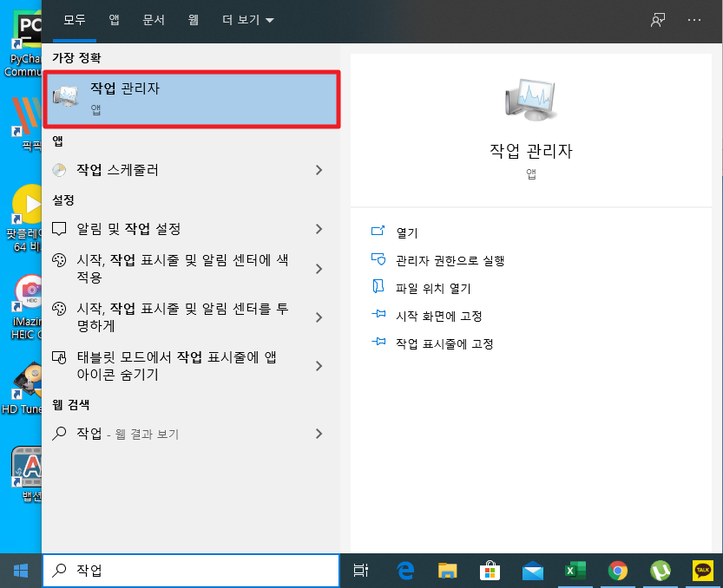723x588 pixels.
Task: Switch to the 앱 tab
Action: 114,20
